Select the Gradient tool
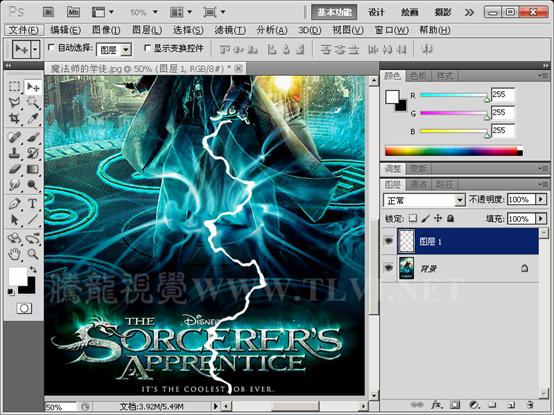The image size is (554, 415). pos(33,169)
